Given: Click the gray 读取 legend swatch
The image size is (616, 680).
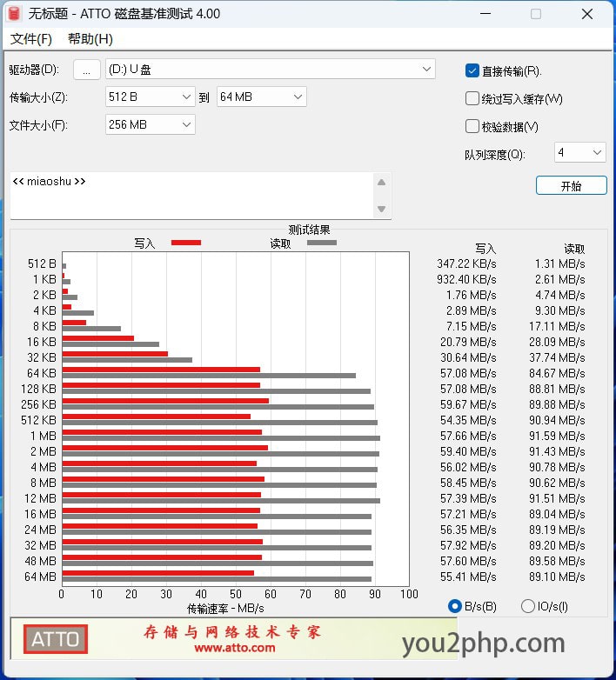Looking at the screenshot, I should click(321, 243).
